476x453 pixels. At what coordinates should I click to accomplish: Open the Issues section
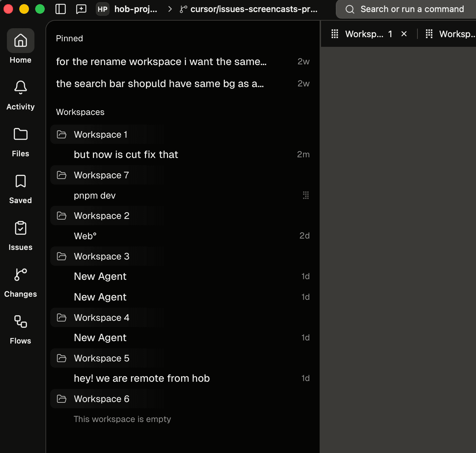click(x=20, y=235)
